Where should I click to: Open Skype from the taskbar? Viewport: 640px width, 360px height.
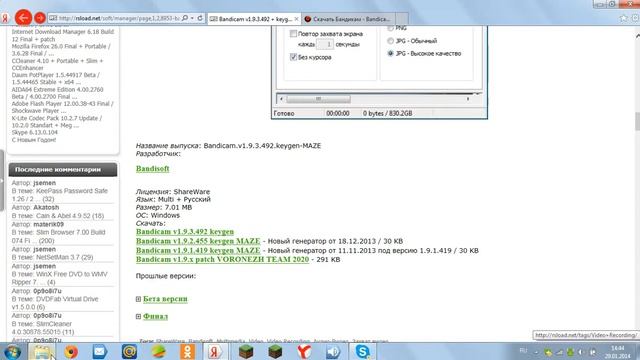pyautogui.click(x=362, y=352)
